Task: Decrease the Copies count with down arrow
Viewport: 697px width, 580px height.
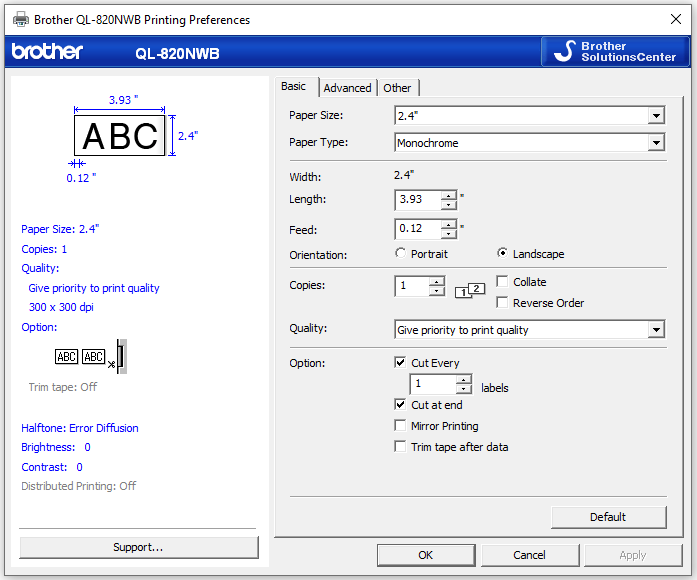Action: [x=437, y=291]
